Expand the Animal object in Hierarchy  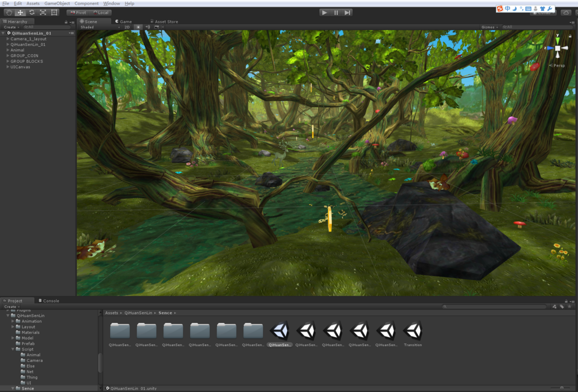[x=8, y=50]
